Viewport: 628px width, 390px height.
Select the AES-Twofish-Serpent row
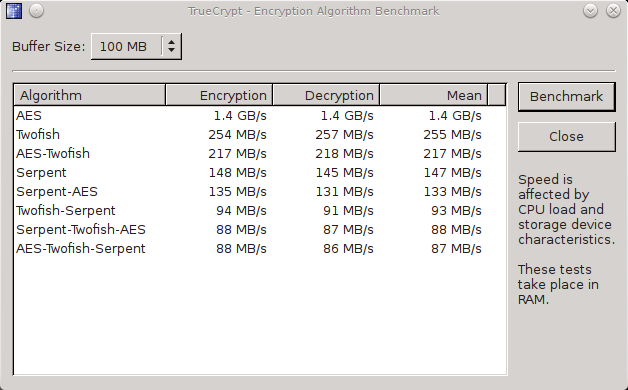click(260, 249)
